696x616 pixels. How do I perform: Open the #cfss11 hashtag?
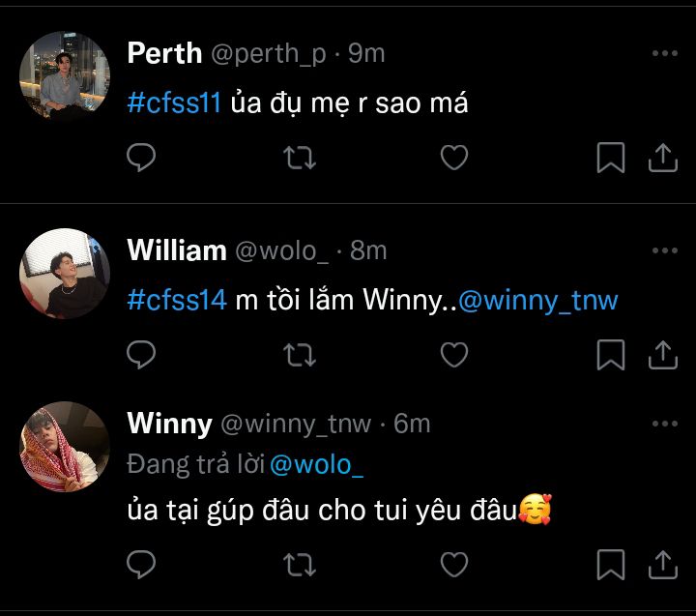(x=174, y=103)
